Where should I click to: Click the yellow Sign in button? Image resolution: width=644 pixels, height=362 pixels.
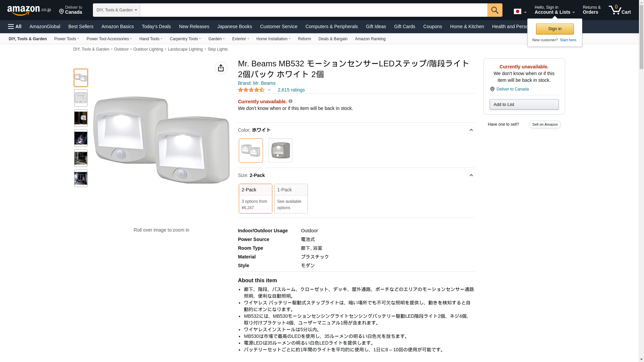(x=554, y=29)
